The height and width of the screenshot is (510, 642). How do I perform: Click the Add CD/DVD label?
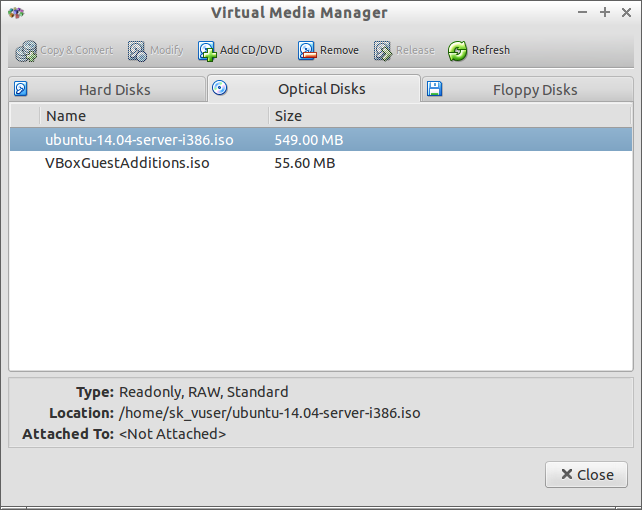251,50
